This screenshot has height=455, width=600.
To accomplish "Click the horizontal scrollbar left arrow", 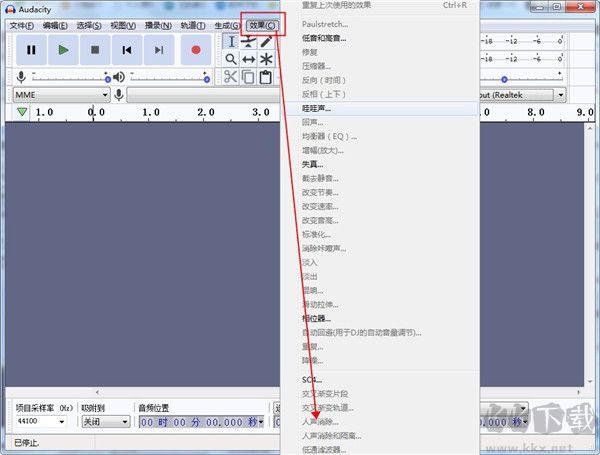I will [x=98, y=392].
